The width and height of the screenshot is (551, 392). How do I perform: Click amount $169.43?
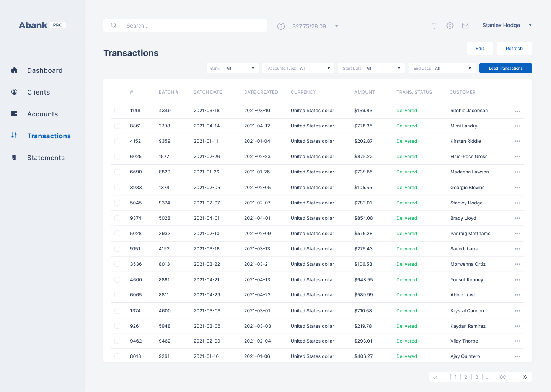click(363, 111)
